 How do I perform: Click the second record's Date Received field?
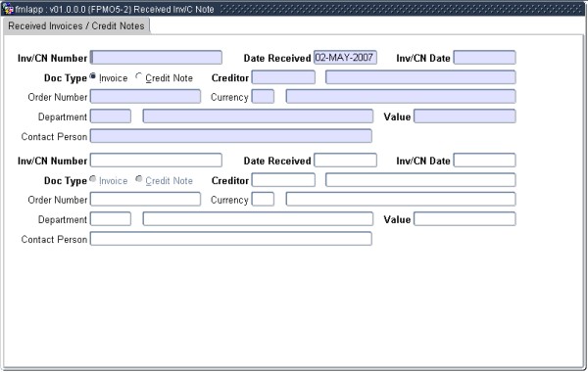pos(345,161)
